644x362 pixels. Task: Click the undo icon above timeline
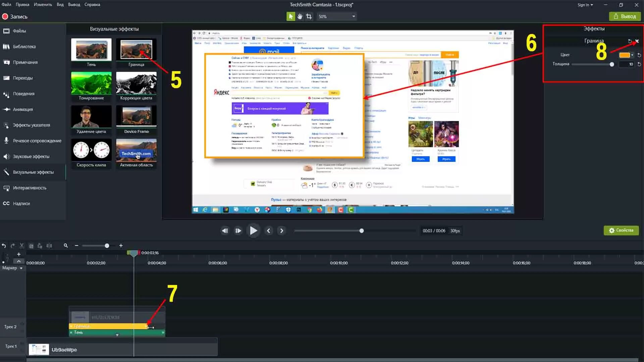pos(4,246)
